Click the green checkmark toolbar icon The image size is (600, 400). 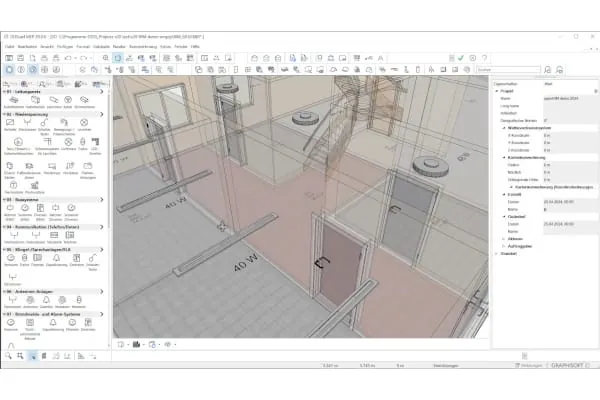click(461, 58)
